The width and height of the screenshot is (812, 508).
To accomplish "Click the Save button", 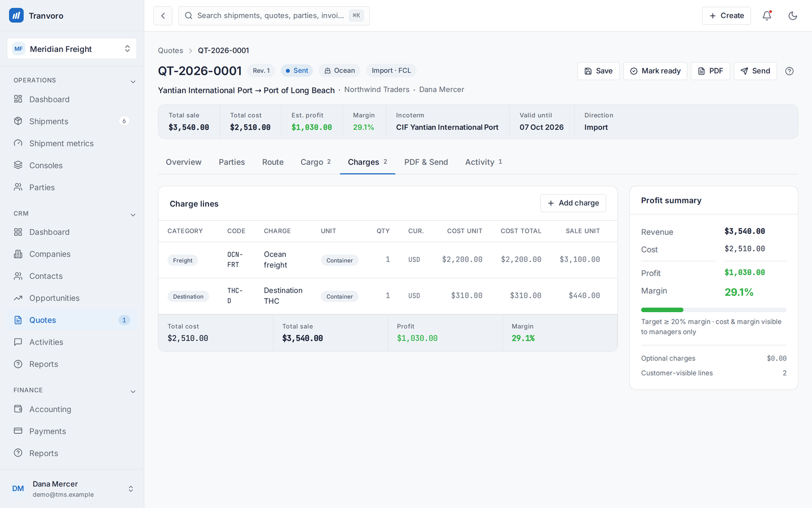I will (x=598, y=71).
